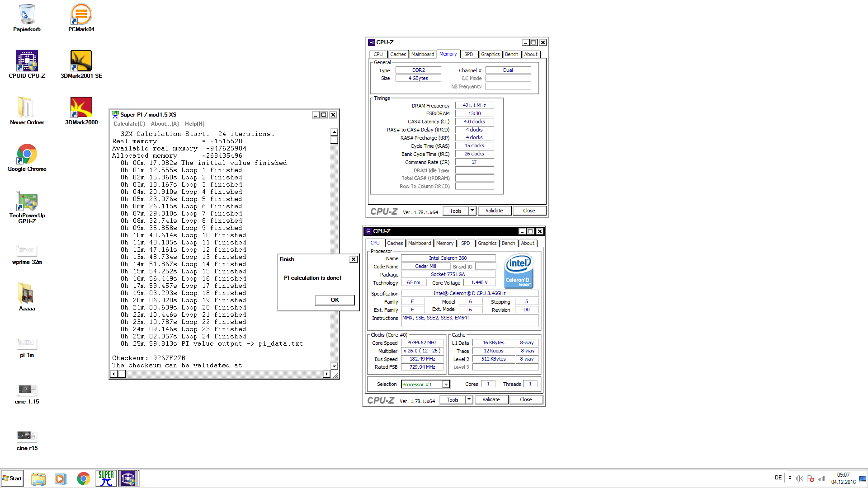Launch 3DMark2001 SE shortcut
The image size is (868, 488).
point(81,64)
